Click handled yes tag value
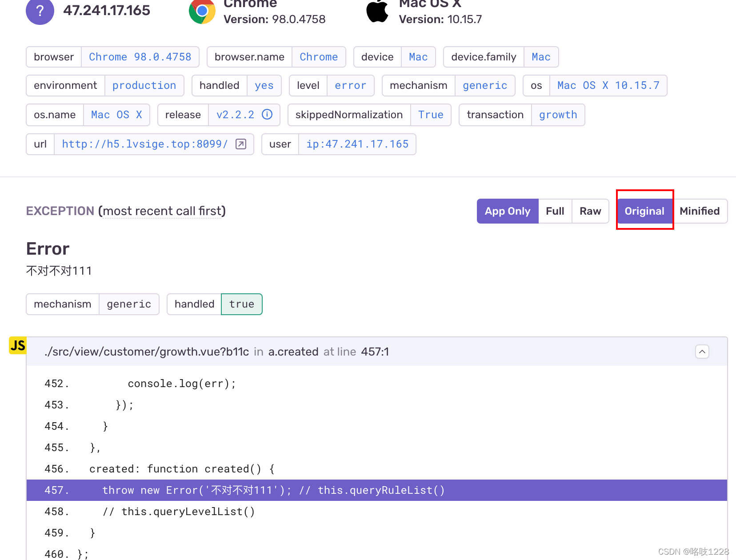Screen dimensions: 736x560 pos(264,85)
